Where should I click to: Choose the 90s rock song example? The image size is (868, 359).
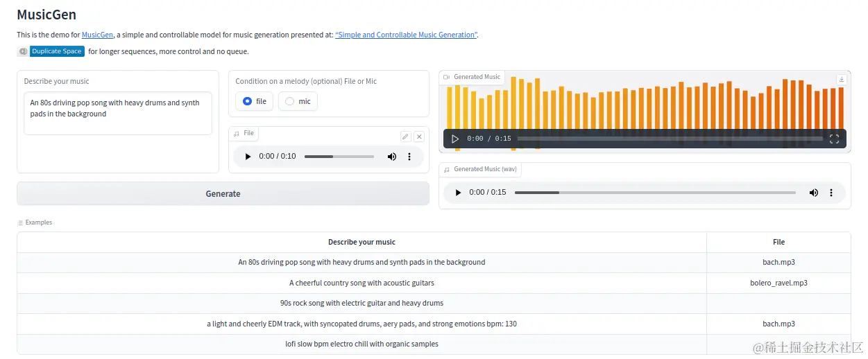[x=361, y=303]
